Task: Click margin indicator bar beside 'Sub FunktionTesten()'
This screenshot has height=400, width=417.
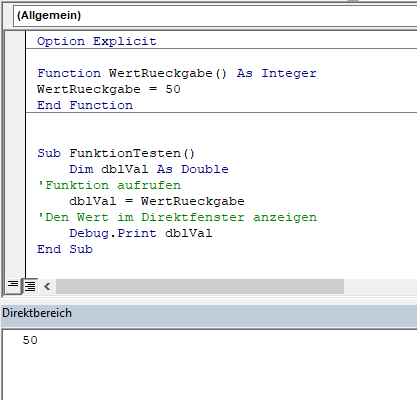Action: click(15, 153)
